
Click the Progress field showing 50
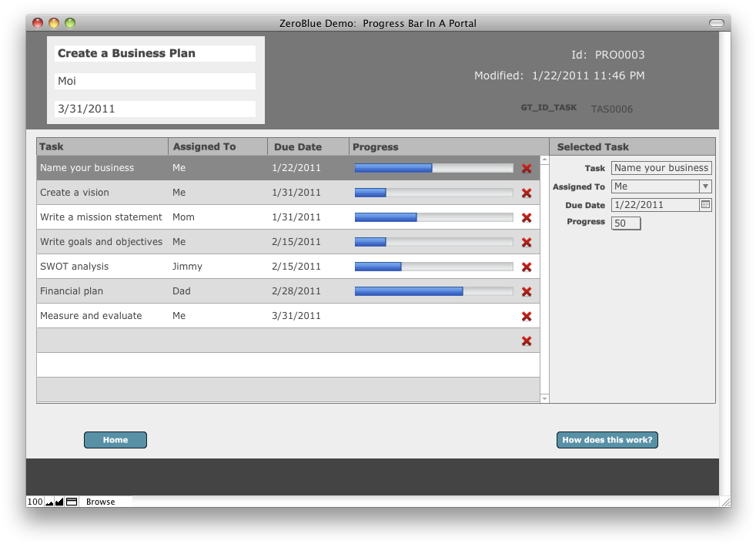(x=626, y=223)
